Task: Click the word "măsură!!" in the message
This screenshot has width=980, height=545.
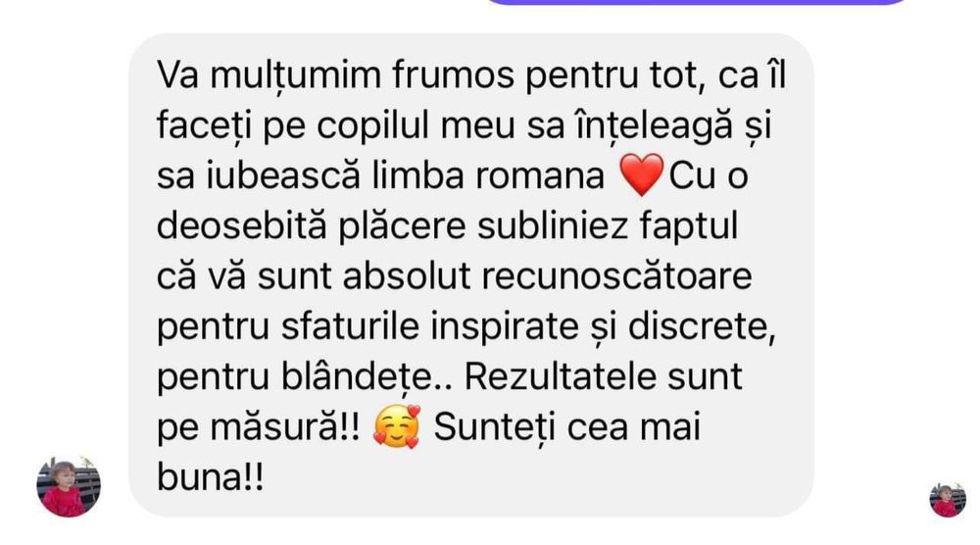Action: (x=285, y=428)
